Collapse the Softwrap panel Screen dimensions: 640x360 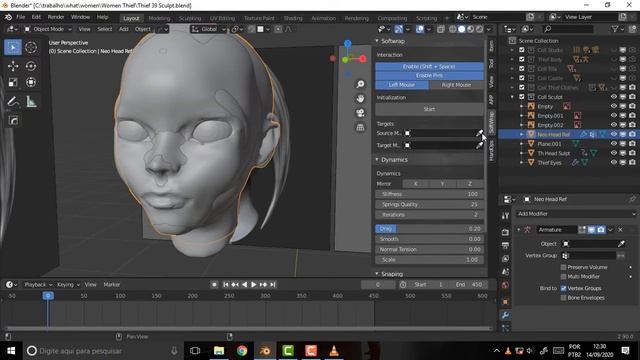click(x=377, y=41)
